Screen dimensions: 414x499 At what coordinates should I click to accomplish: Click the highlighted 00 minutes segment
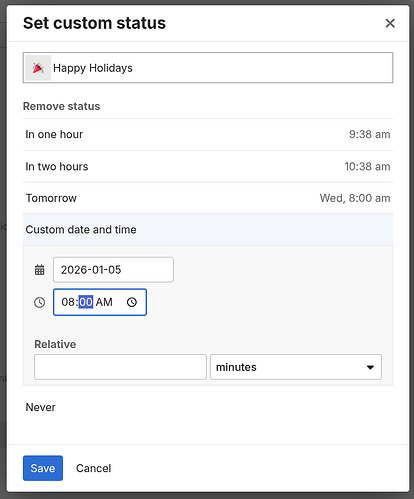(86, 302)
